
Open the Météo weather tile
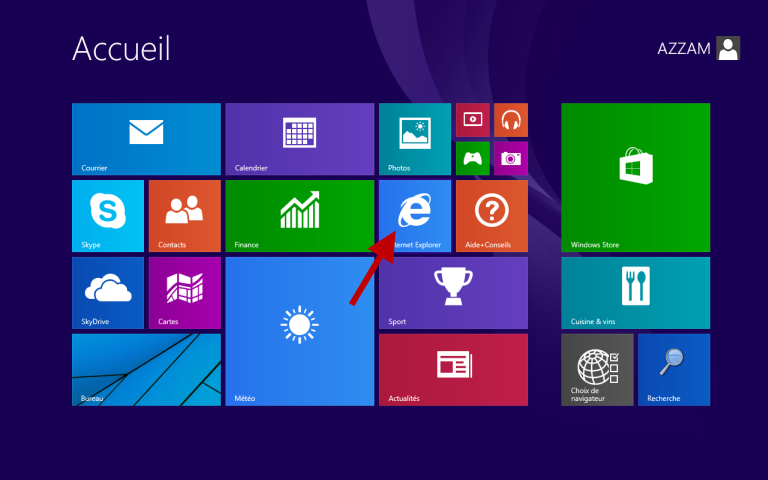(300, 331)
